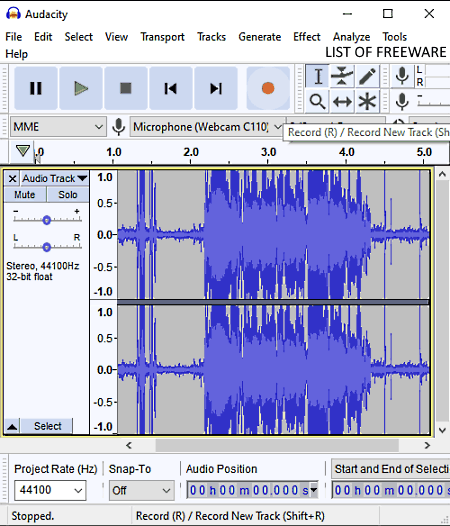
Task: Collapse the track with the up-arrow button
Action: pyautogui.click(x=12, y=426)
